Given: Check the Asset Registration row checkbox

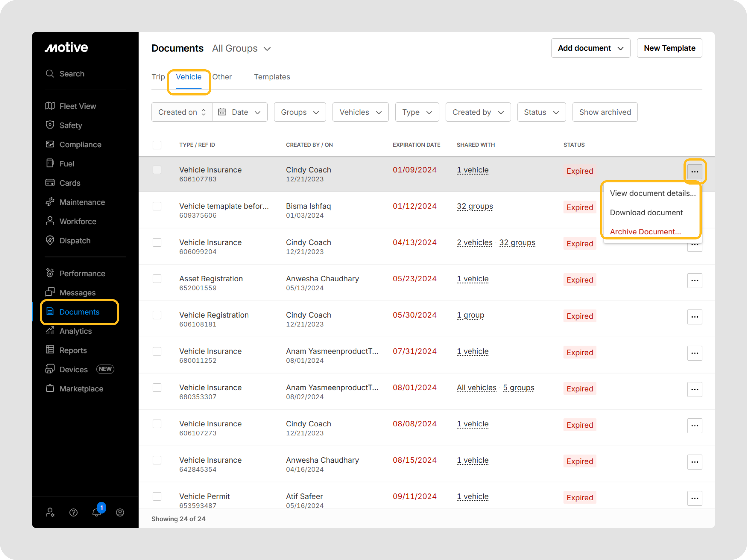Looking at the screenshot, I should pos(157,279).
